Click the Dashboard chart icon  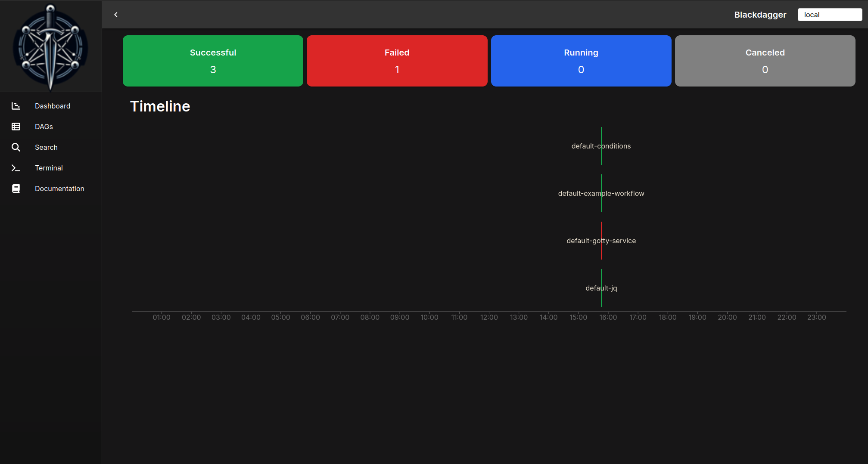pyautogui.click(x=16, y=106)
